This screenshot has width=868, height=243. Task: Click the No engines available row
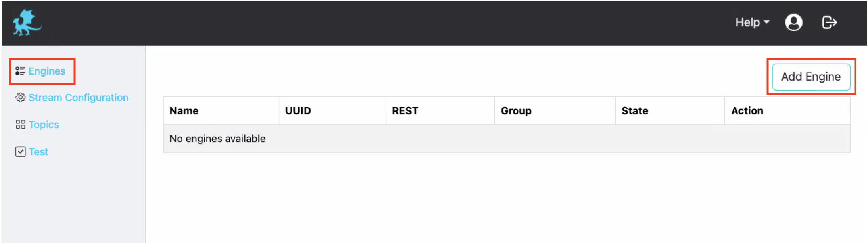pos(217,139)
